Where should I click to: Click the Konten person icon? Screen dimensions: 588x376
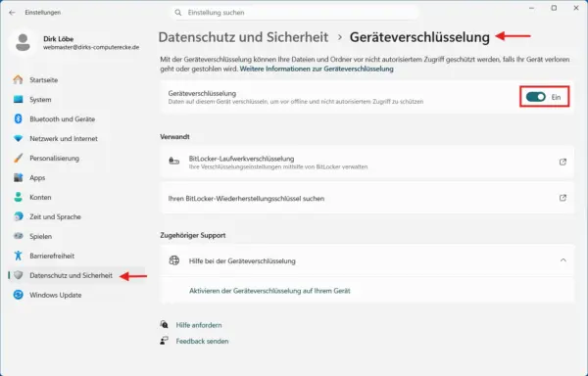click(x=18, y=197)
